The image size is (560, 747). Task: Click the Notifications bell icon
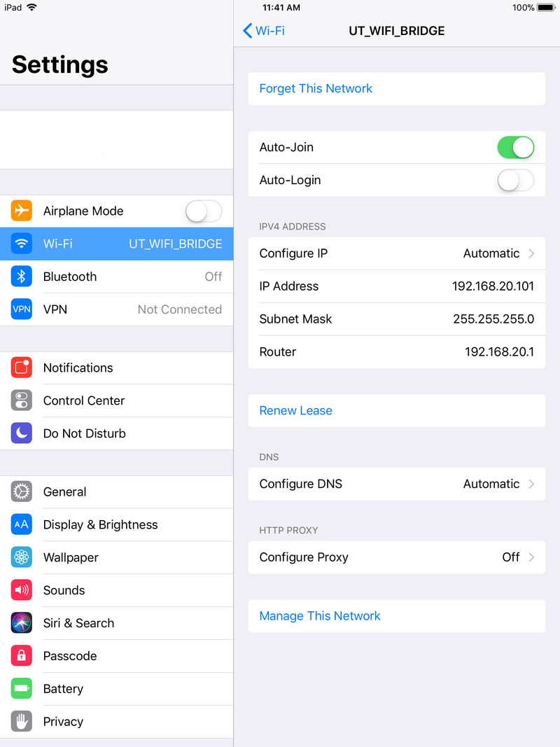21,368
